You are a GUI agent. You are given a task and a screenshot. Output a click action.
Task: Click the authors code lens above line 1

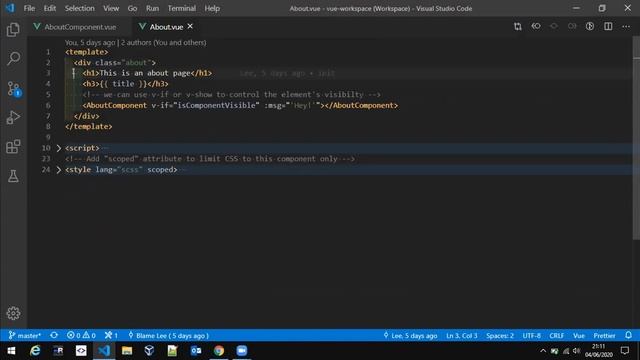click(x=135, y=42)
